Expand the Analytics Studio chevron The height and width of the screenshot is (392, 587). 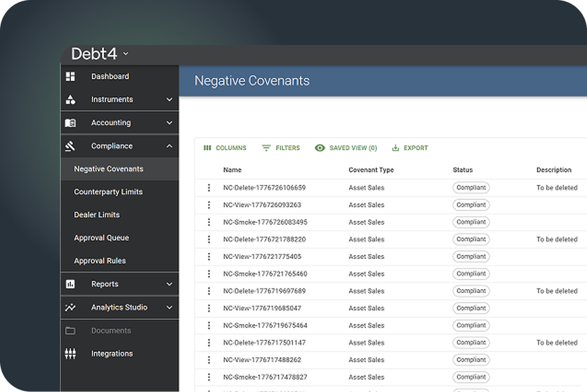(169, 307)
